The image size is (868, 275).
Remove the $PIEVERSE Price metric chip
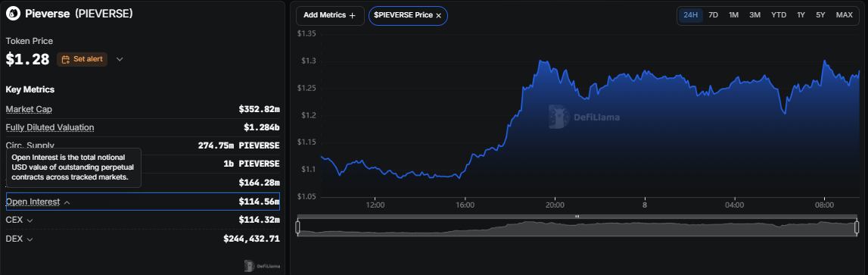438,15
